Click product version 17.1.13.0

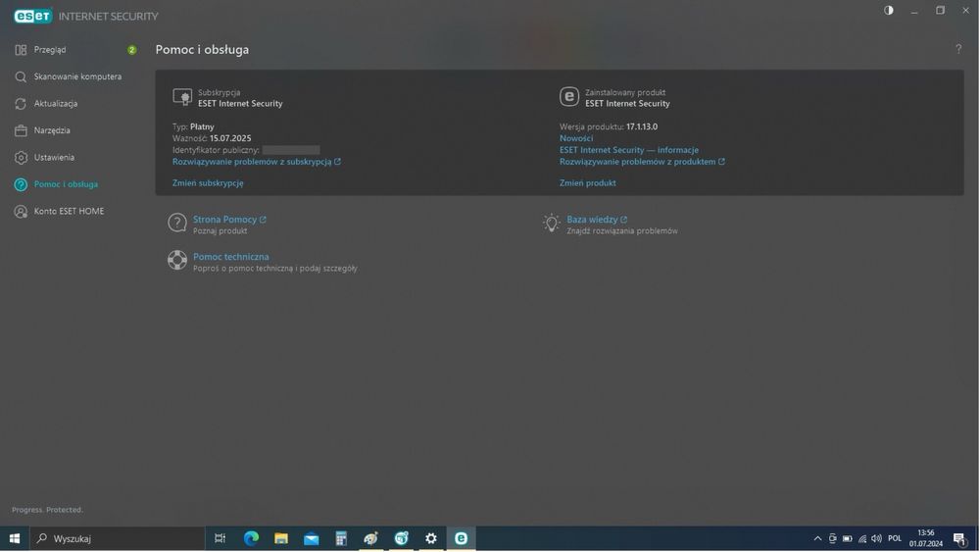click(642, 126)
